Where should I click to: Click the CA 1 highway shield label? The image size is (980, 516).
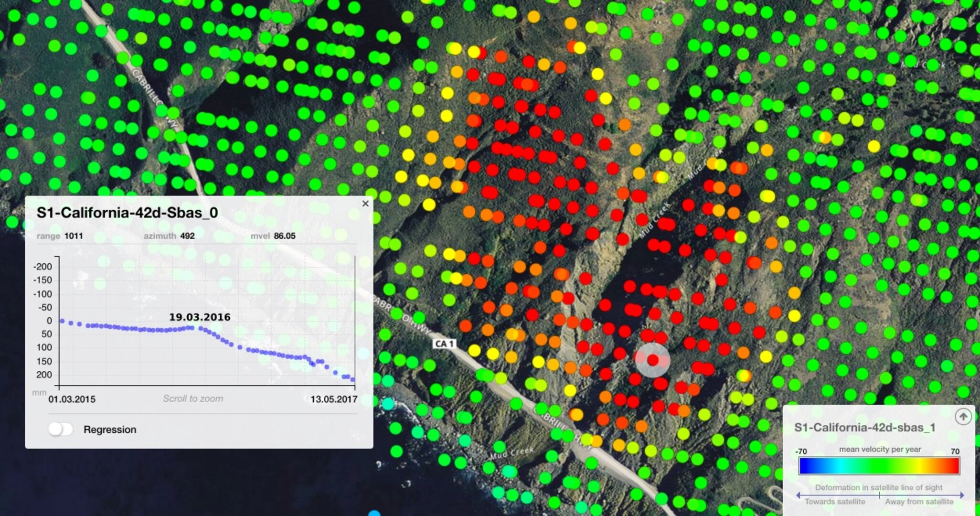tap(445, 344)
